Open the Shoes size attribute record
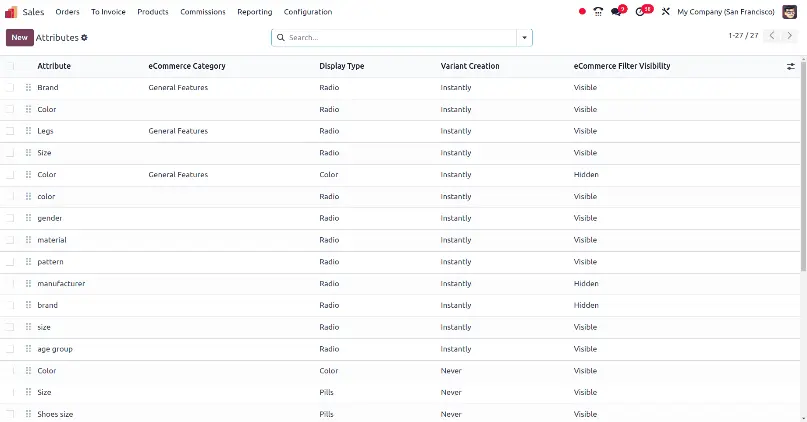The width and height of the screenshot is (807, 422). click(55, 414)
